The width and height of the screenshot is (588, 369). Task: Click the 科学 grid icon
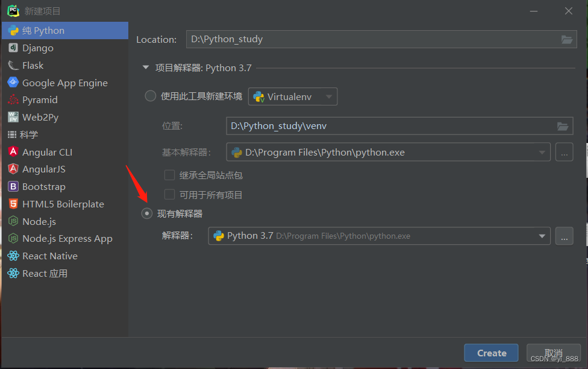(12, 134)
